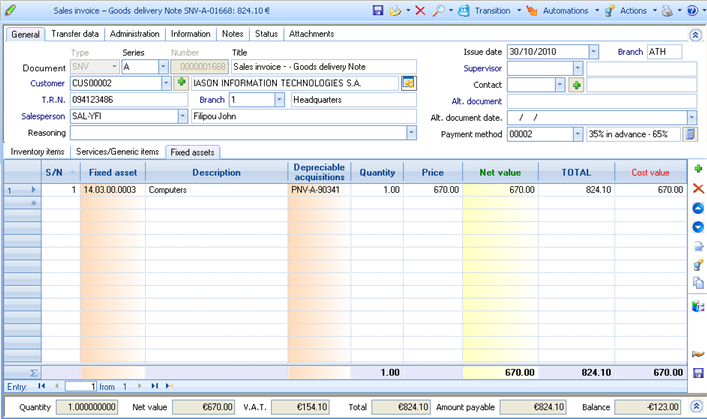
Task: Click green plus next to Contact field
Action: pyautogui.click(x=576, y=85)
